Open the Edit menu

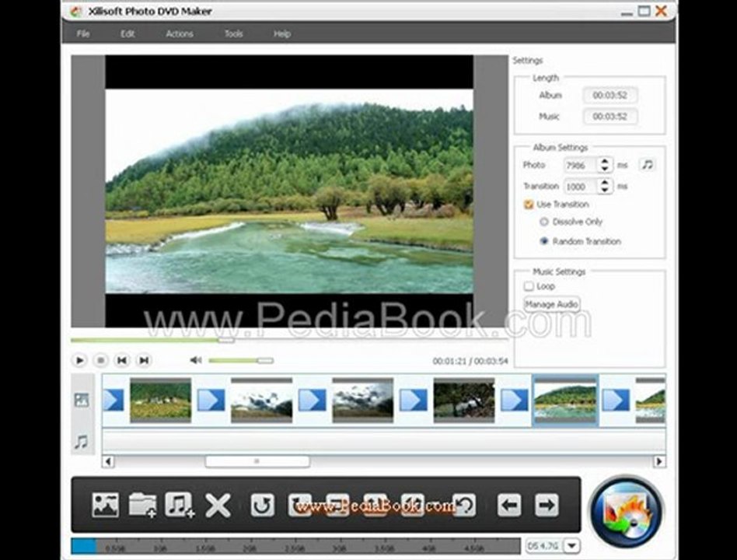coord(127,34)
